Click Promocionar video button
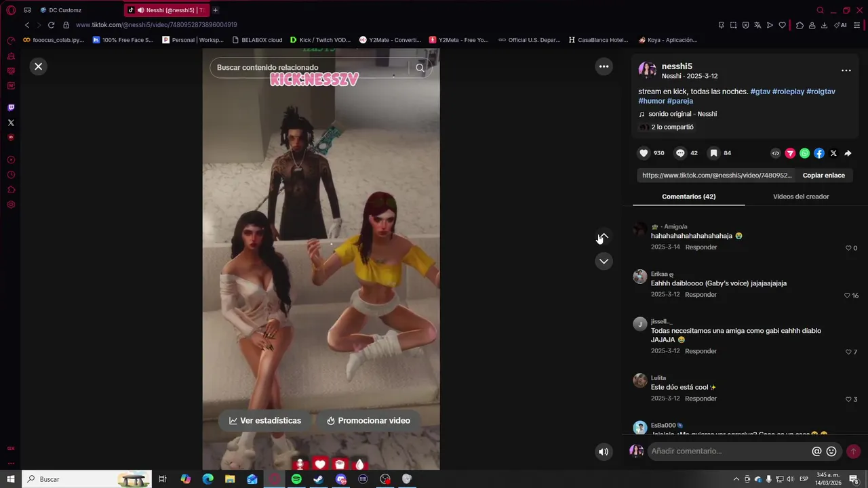868x488 pixels. [x=368, y=421]
